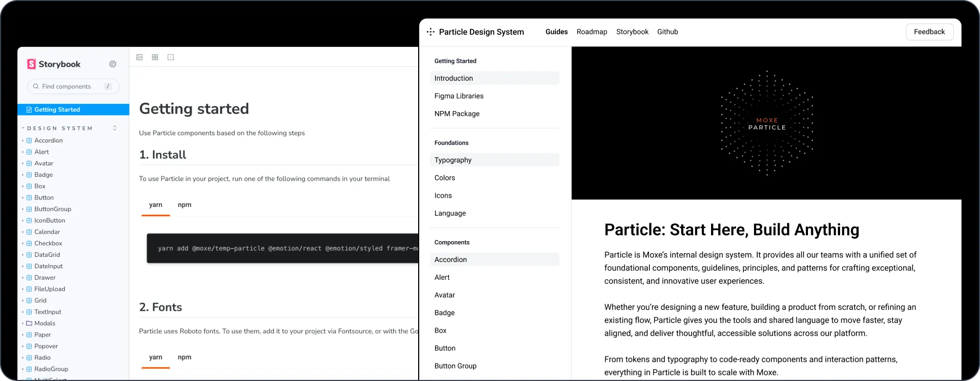Toggle the dashed outline icon in Storybook toolbar
The image size is (980, 381).
point(171,57)
